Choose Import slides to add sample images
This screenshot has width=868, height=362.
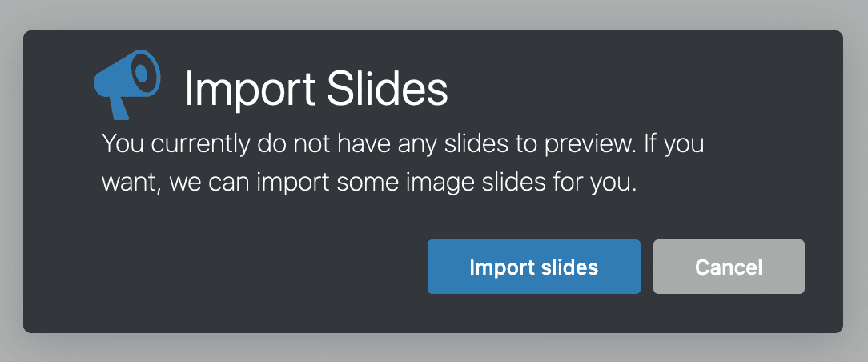point(533,267)
